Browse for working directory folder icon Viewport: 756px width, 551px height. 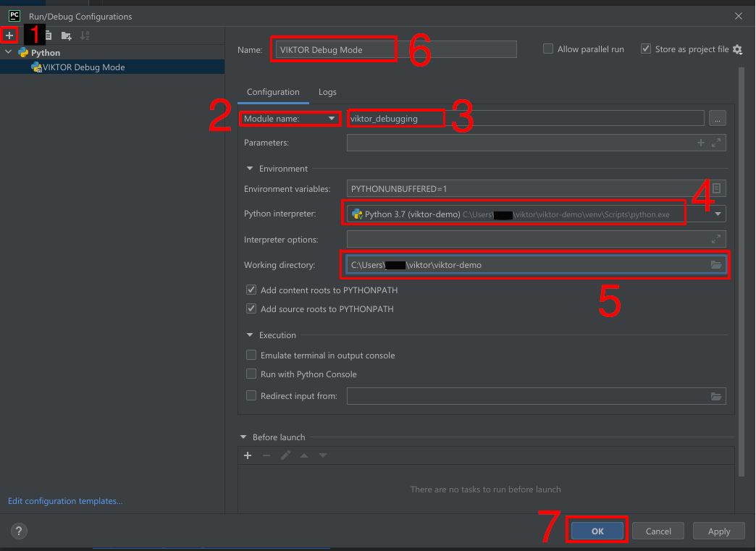click(x=716, y=265)
